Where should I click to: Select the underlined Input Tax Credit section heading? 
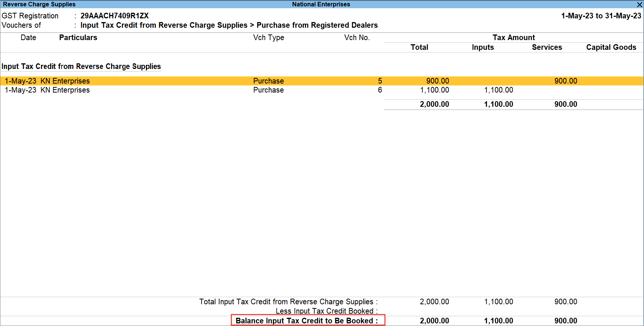[81, 66]
